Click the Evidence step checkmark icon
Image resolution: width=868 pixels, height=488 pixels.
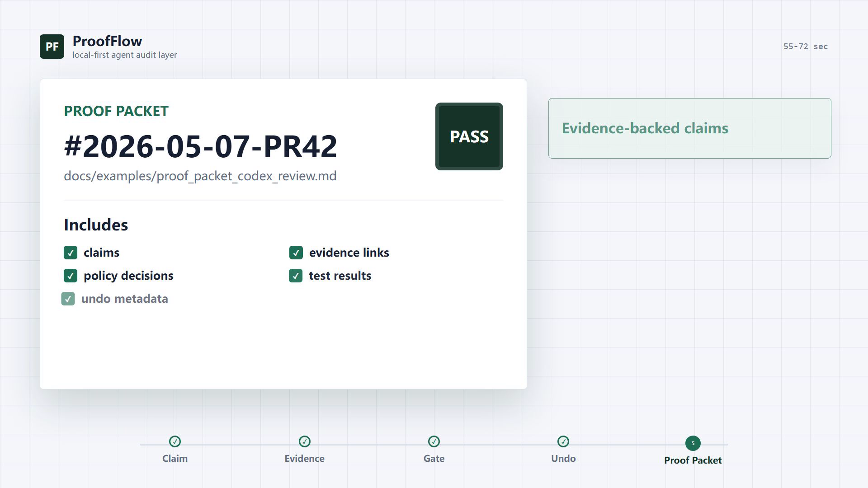click(x=305, y=441)
